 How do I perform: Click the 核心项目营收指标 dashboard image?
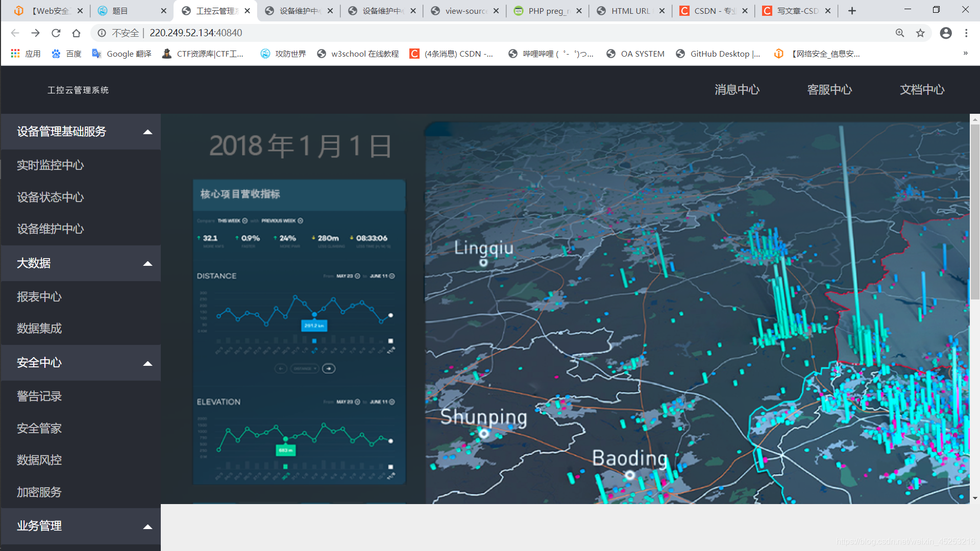pyautogui.click(x=299, y=332)
